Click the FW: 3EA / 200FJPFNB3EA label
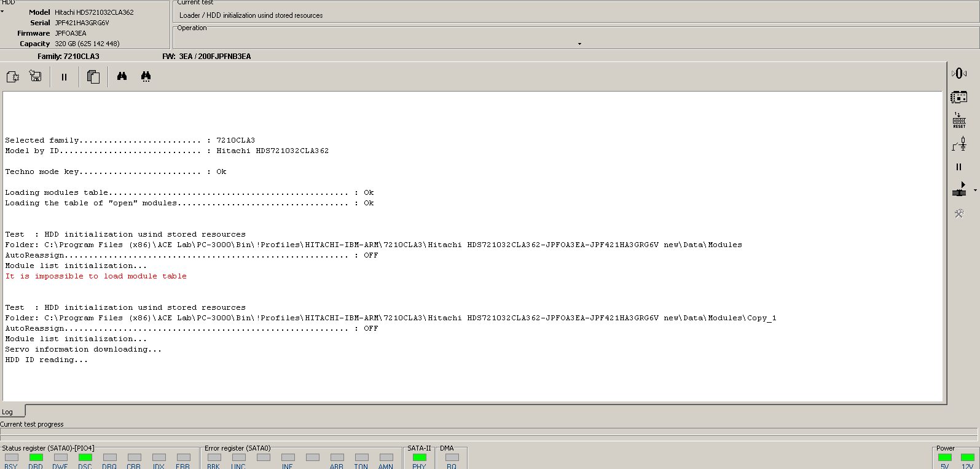This screenshot has width=980, height=469. pyautogui.click(x=206, y=56)
